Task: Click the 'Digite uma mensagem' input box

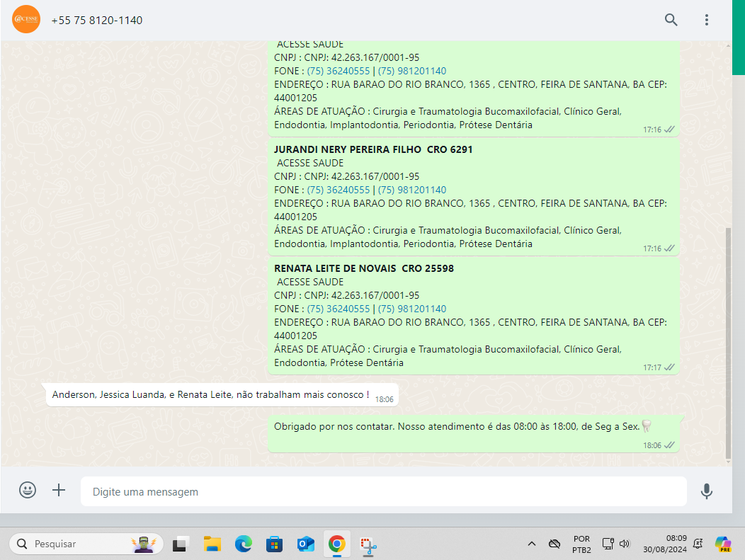Action: point(383,491)
